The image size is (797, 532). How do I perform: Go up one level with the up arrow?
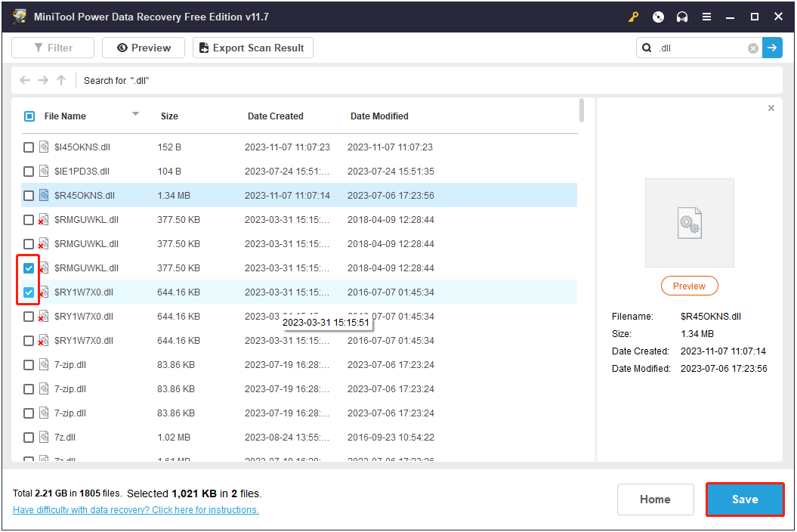point(61,80)
